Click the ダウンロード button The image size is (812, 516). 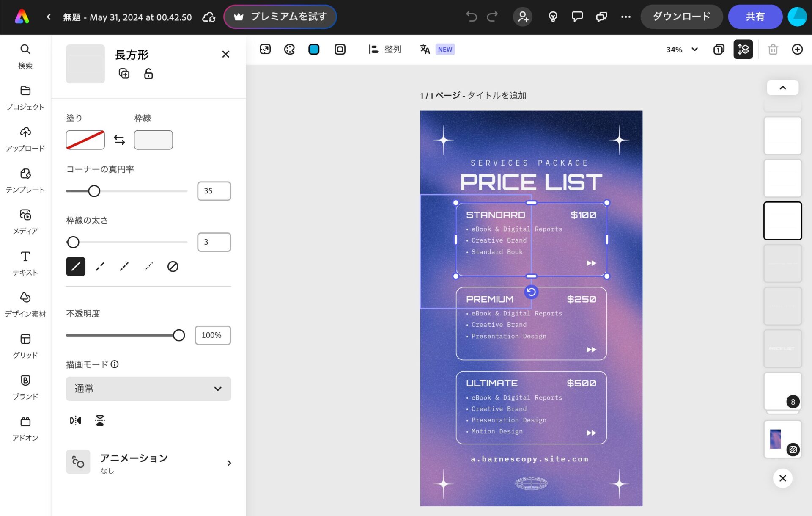[681, 17]
